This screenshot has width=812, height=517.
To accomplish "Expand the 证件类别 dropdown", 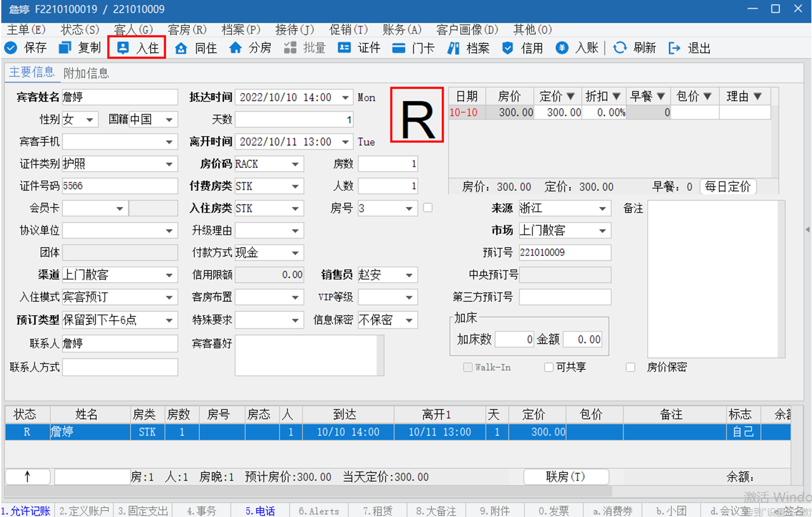I will point(169,164).
